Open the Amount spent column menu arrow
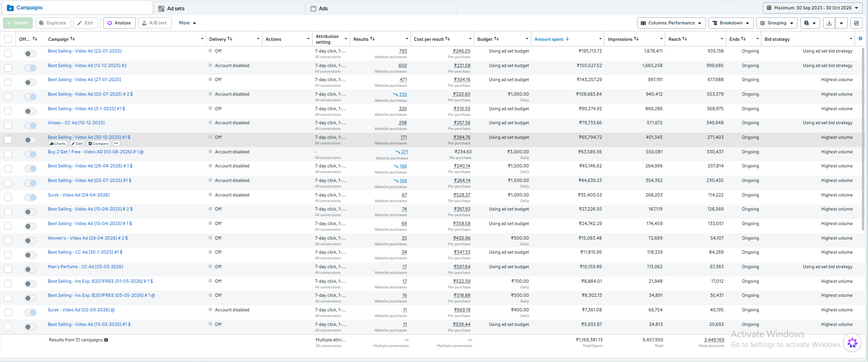Viewport: 868px width, 362px height. tap(600, 39)
